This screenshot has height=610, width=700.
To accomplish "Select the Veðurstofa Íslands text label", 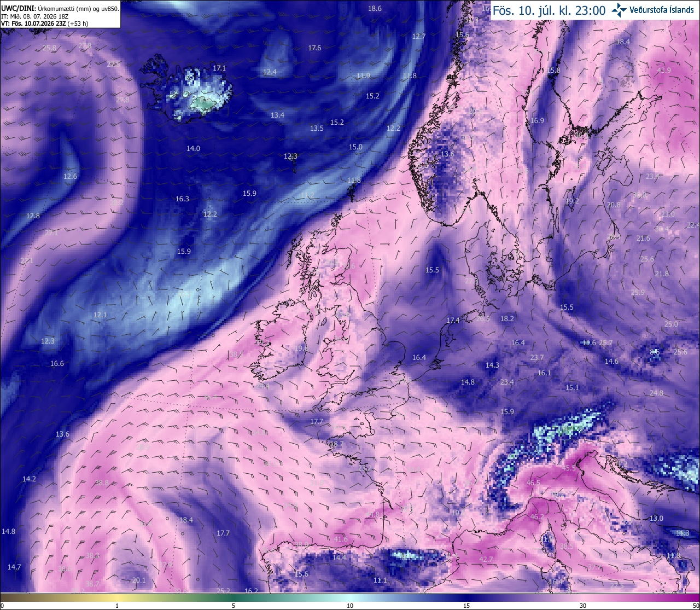I will click(662, 10).
